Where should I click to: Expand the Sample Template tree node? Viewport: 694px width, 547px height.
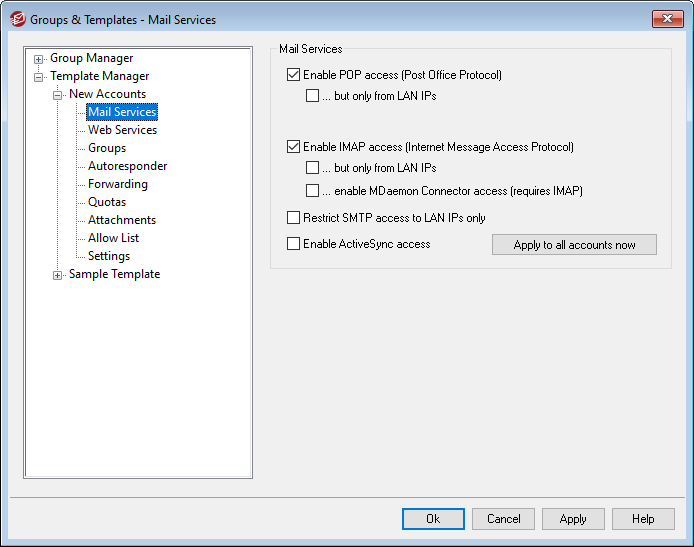(x=58, y=275)
